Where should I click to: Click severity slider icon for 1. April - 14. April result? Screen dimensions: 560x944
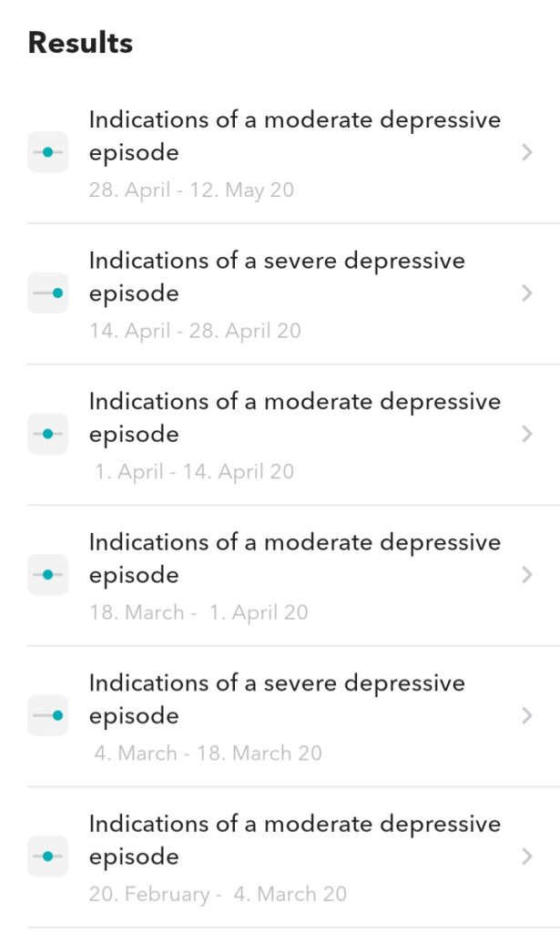click(x=47, y=435)
